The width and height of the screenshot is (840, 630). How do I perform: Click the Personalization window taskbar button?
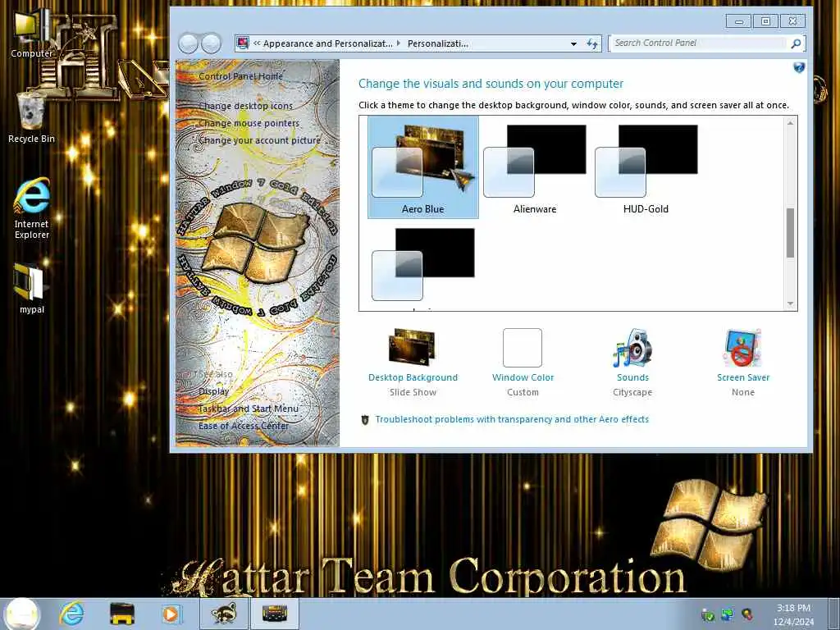tap(274, 614)
